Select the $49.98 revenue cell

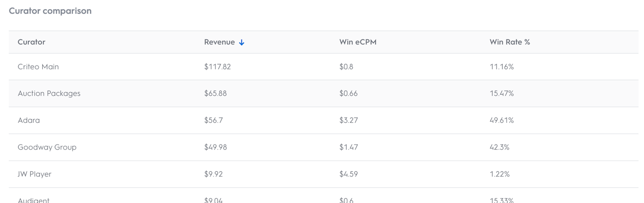coord(215,147)
